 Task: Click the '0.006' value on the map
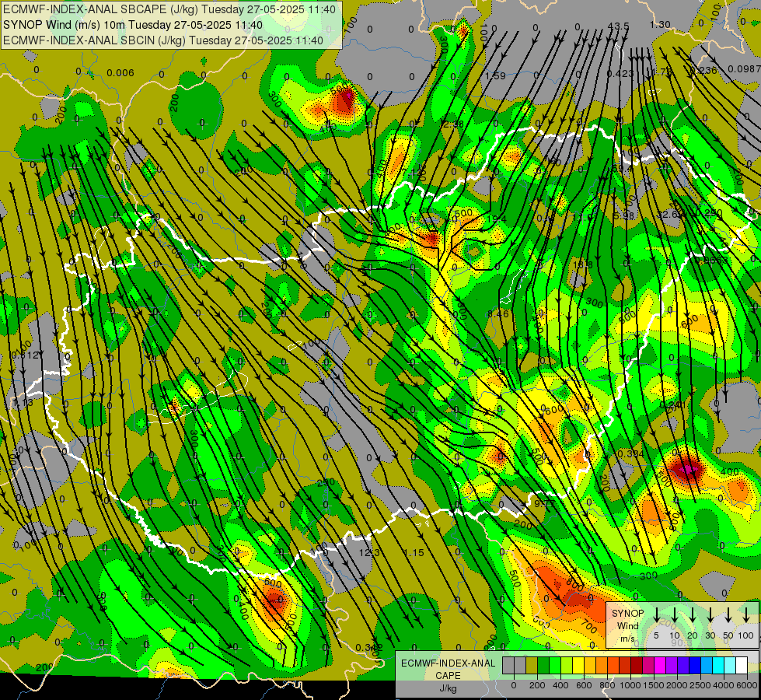[x=120, y=73]
